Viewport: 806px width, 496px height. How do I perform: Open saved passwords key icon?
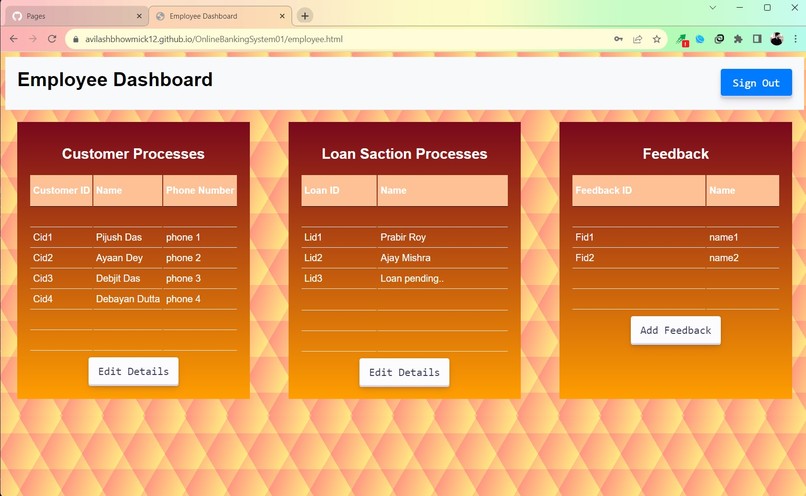coord(618,39)
